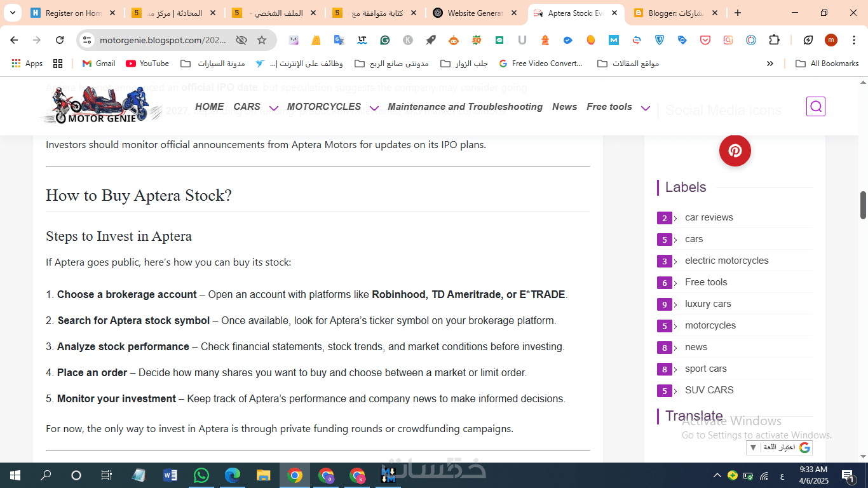Image resolution: width=868 pixels, height=488 pixels.
Task: Open the Free Video Converter bookmark
Action: [541, 64]
